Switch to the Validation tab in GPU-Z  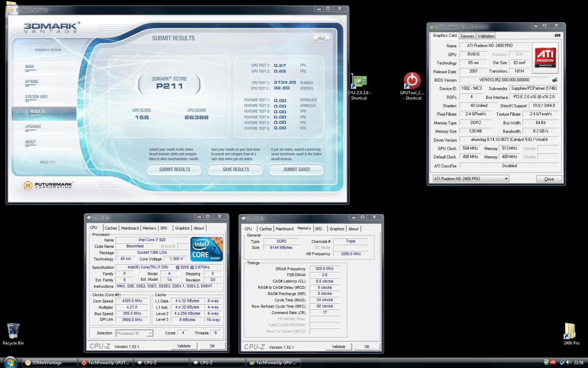486,36
